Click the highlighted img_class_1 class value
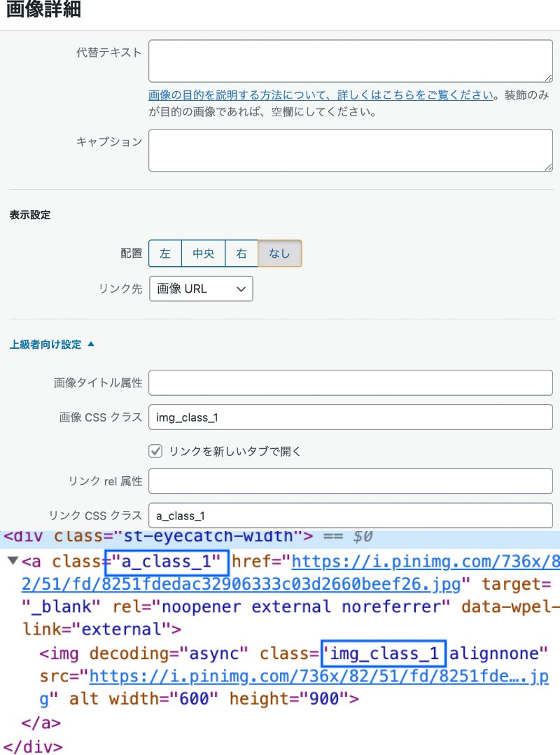The height and width of the screenshot is (755, 560). point(382,653)
